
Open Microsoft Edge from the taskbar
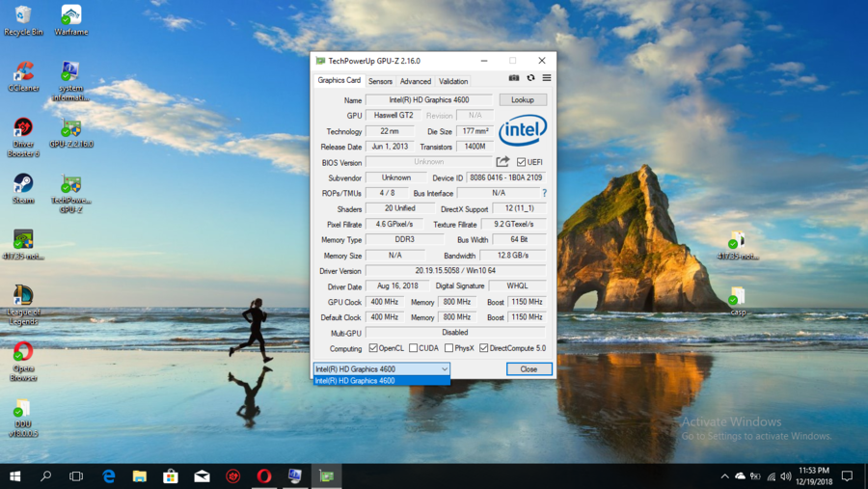coord(109,475)
